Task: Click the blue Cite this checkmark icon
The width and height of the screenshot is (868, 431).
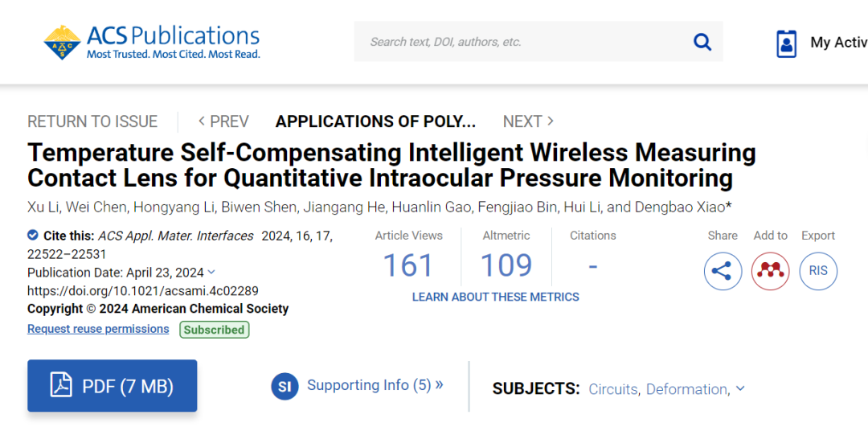Action: point(33,235)
